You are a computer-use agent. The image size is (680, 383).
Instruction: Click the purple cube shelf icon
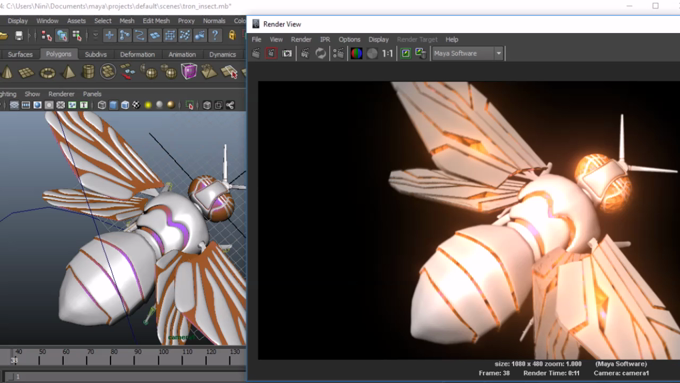pyautogui.click(x=189, y=71)
